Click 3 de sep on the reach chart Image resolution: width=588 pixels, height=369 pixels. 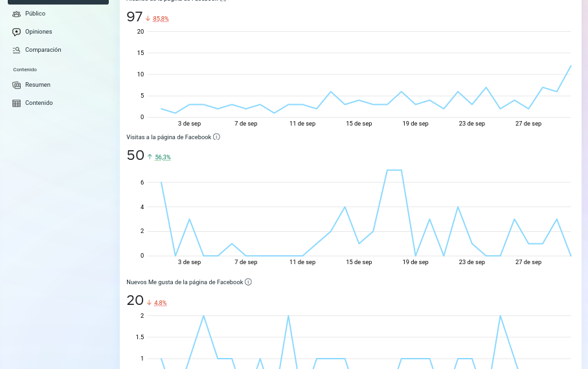point(189,124)
